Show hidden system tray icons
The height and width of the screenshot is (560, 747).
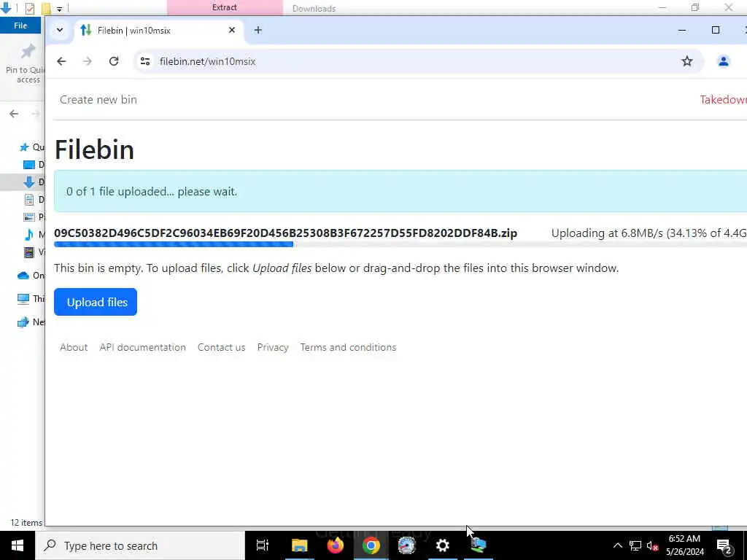coord(617,545)
